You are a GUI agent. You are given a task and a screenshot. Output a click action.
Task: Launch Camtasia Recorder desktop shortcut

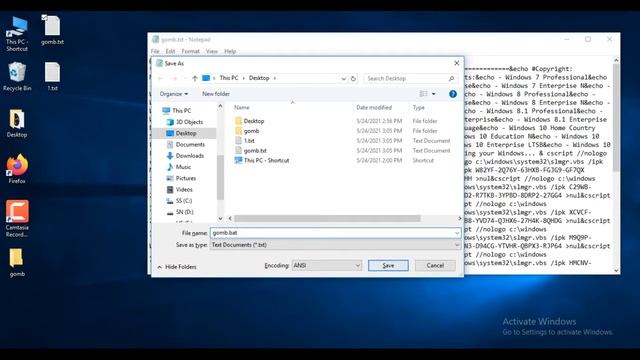tap(17, 218)
